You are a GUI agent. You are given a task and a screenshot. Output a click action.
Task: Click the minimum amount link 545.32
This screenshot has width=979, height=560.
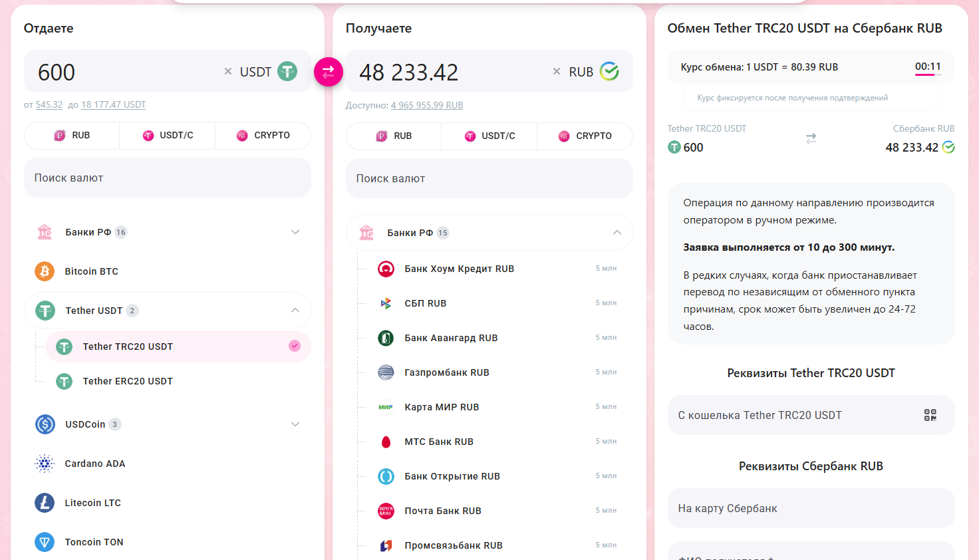(49, 104)
